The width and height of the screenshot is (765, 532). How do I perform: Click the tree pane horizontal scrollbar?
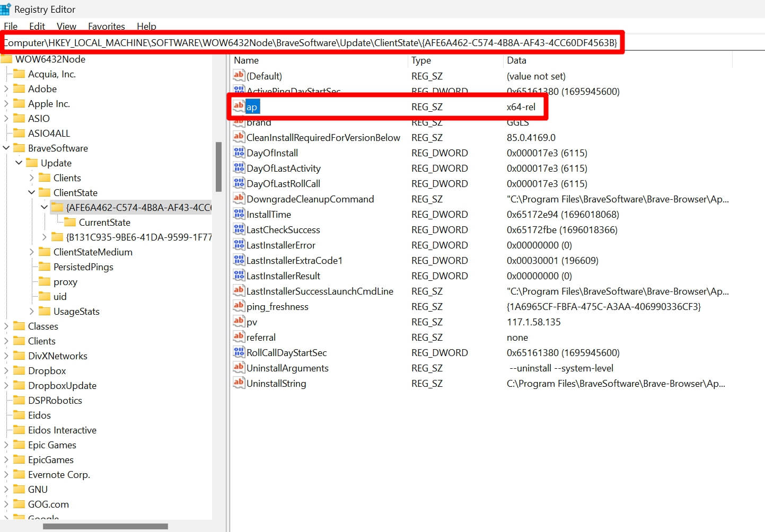[105, 526]
